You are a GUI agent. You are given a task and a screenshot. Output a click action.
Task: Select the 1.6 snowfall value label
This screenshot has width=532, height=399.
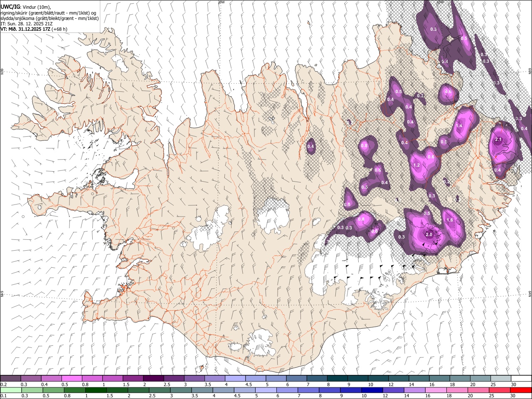(450, 220)
